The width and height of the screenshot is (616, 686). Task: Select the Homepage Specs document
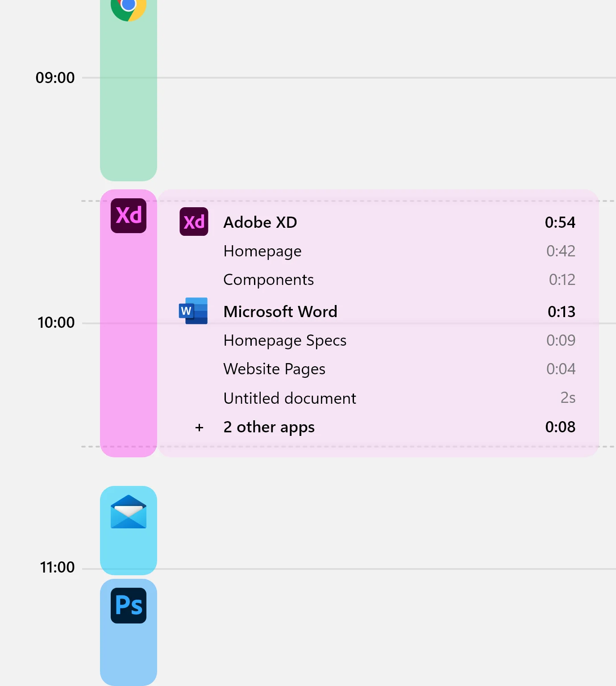[x=285, y=340]
